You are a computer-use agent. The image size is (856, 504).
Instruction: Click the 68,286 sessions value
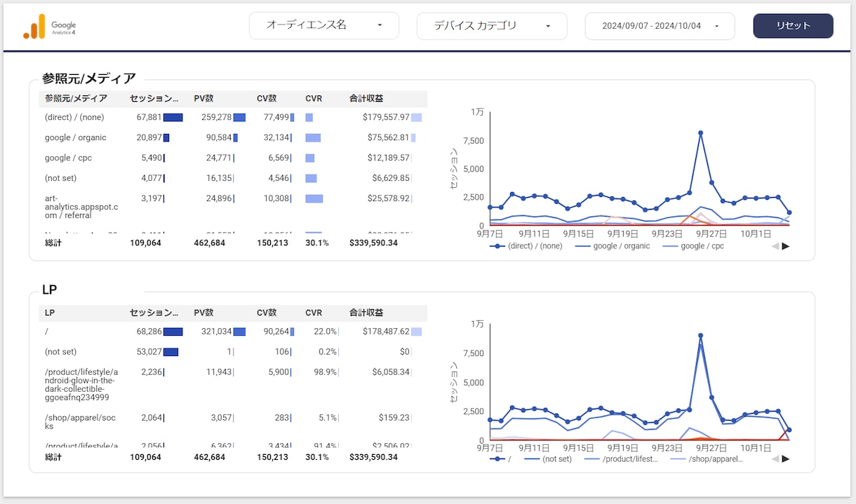(x=149, y=332)
